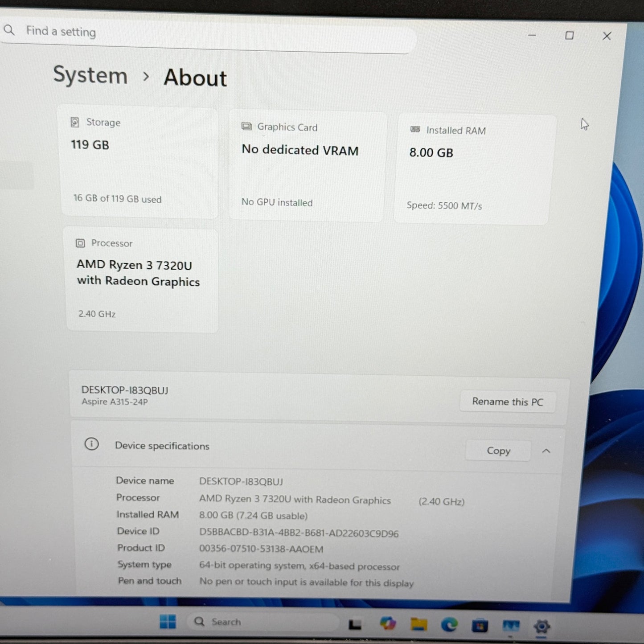Click the "8.00 GB (7.24 GB usable)" value

pyautogui.click(x=254, y=516)
